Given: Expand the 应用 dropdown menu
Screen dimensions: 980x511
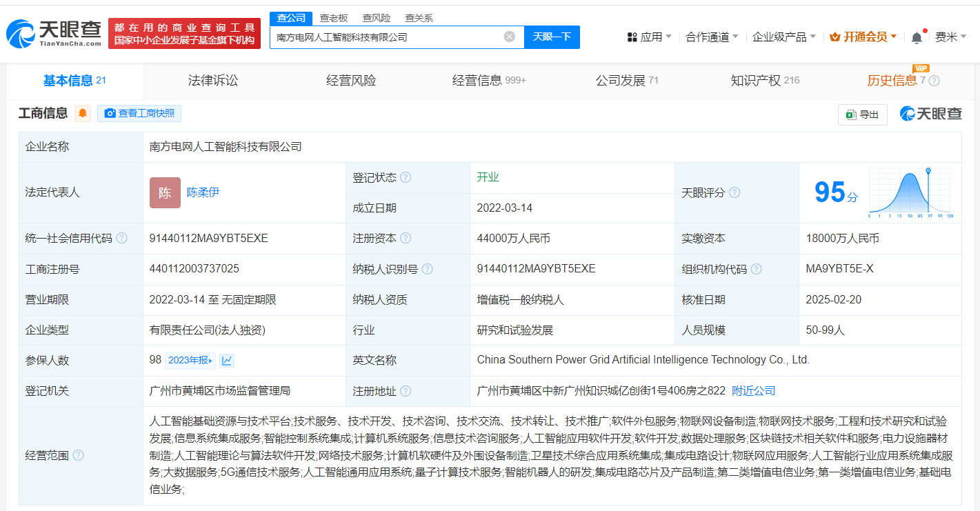Looking at the screenshot, I should [x=649, y=37].
